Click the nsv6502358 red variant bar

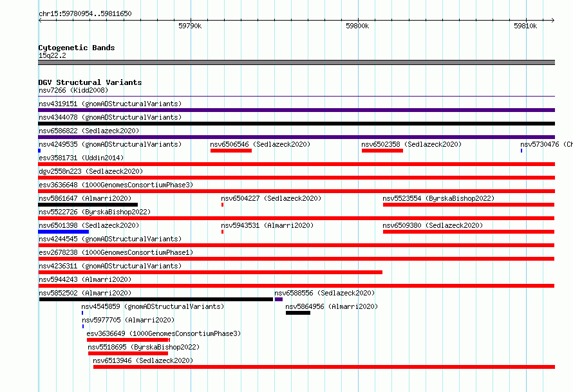[382, 151]
